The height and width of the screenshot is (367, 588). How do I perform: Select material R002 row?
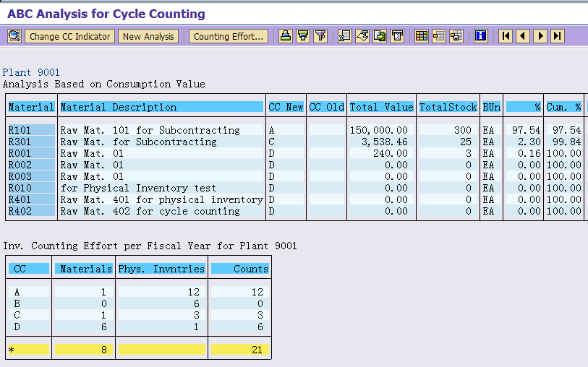pos(32,165)
